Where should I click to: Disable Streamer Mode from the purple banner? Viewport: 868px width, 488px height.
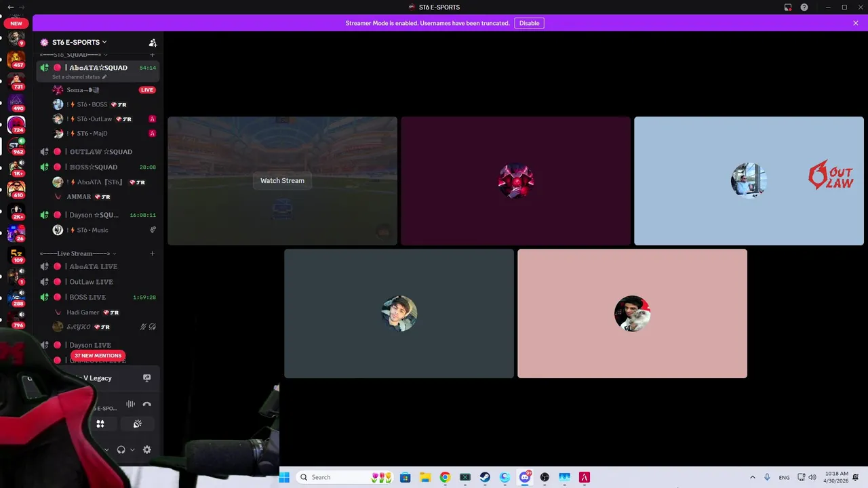529,23
